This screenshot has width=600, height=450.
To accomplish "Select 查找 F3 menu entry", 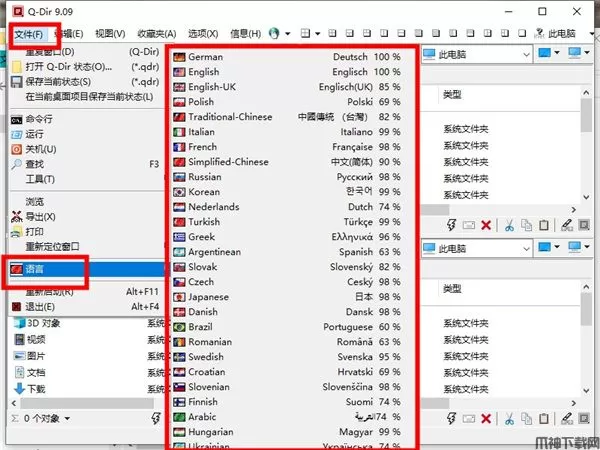I will (x=85, y=164).
